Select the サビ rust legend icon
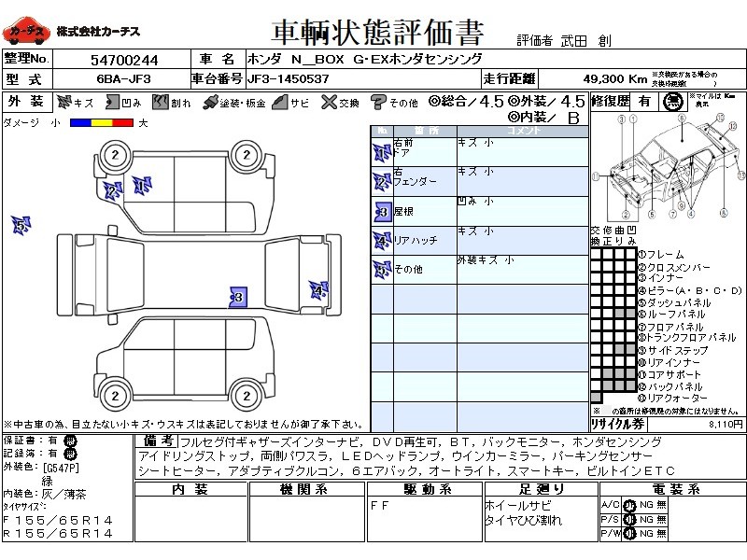 pyautogui.click(x=281, y=102)
